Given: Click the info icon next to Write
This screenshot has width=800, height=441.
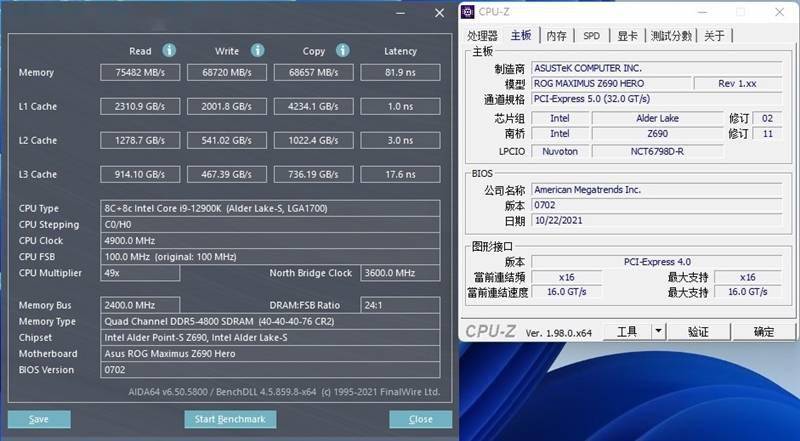Looking at the screenshot, I should (257, 50).
